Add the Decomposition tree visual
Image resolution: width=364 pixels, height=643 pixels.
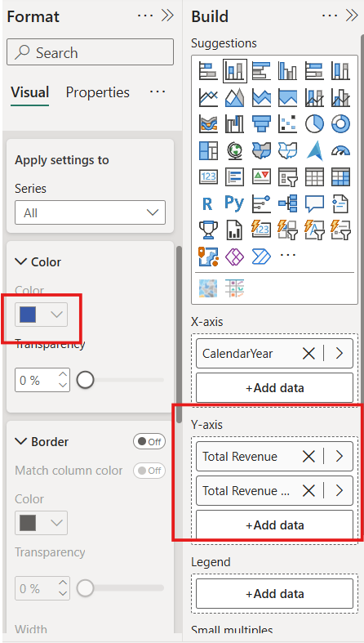click(x=287, y=203)
